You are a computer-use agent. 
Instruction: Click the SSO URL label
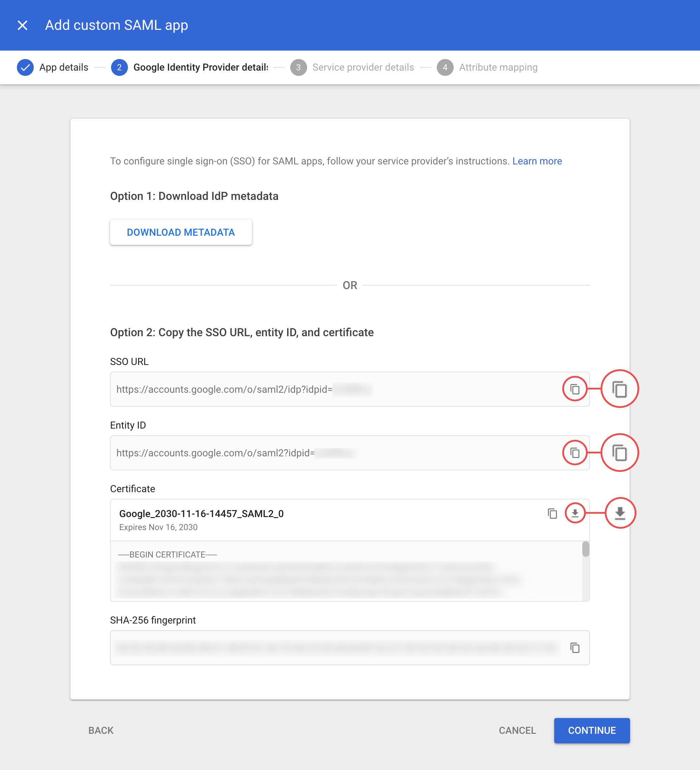pos(129,362)
